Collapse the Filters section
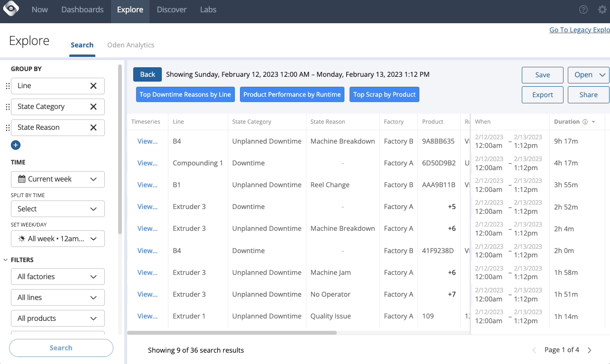This screenshot has height=364, width=610. [x=6, y=260]
